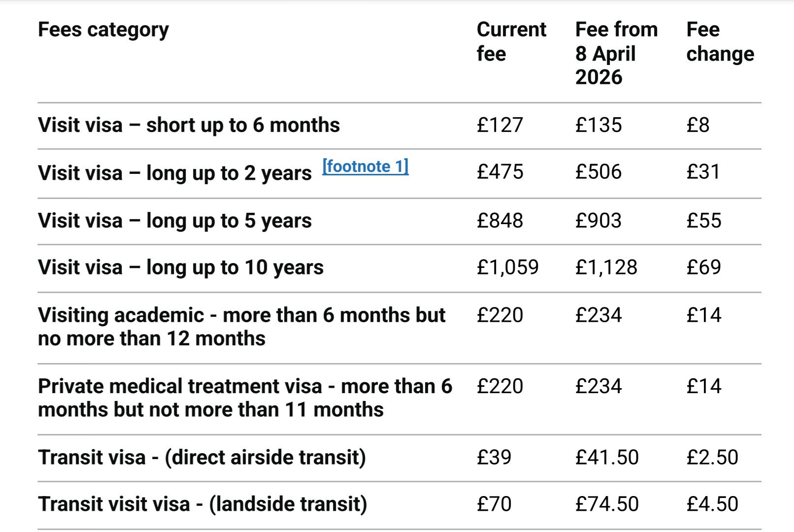
Task: Click the £55 fee change cell
Action: point(704,221)
